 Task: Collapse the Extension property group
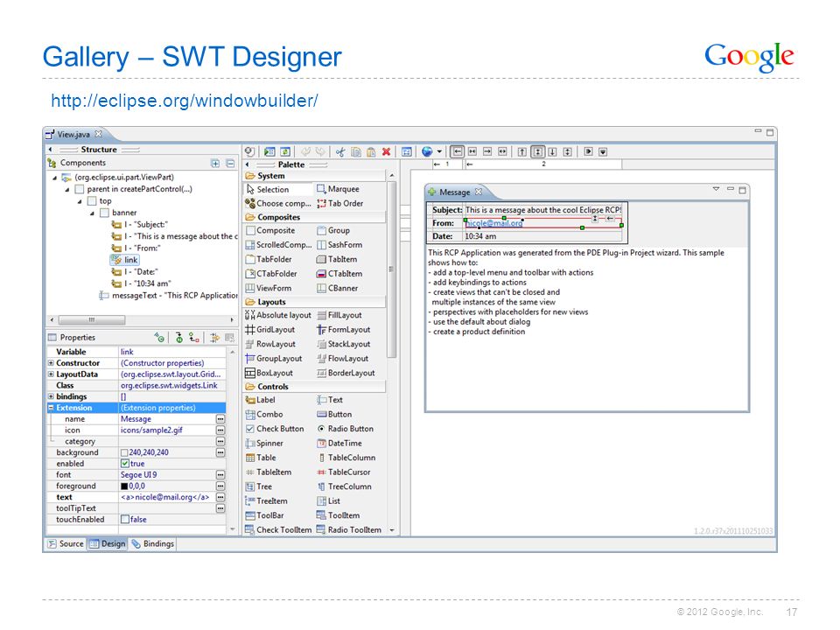point(51,409)
